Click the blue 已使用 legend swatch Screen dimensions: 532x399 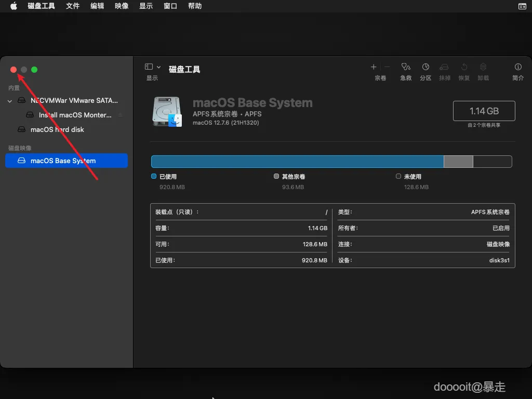pyautogui.click(x=154, y=176)
